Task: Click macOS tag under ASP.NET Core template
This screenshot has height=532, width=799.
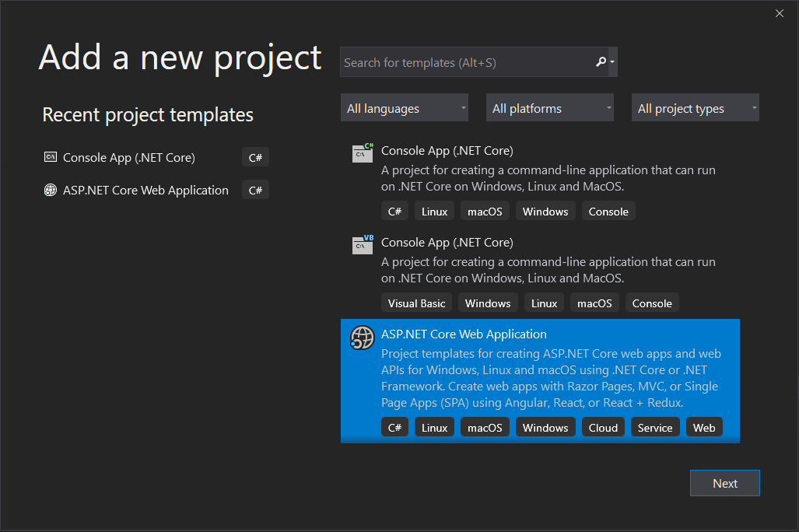Action: point(485,428)
